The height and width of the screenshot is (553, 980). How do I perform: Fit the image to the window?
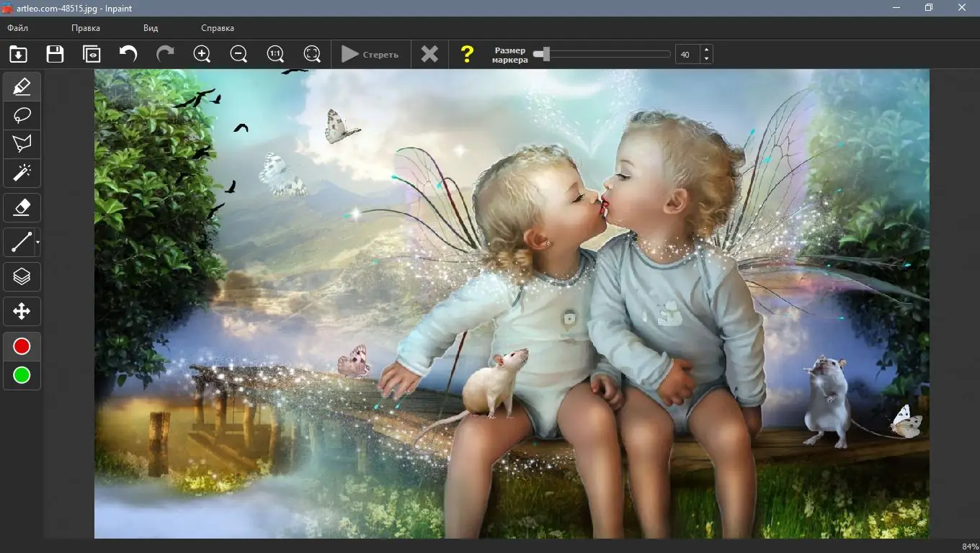click(x=312, y=54)
